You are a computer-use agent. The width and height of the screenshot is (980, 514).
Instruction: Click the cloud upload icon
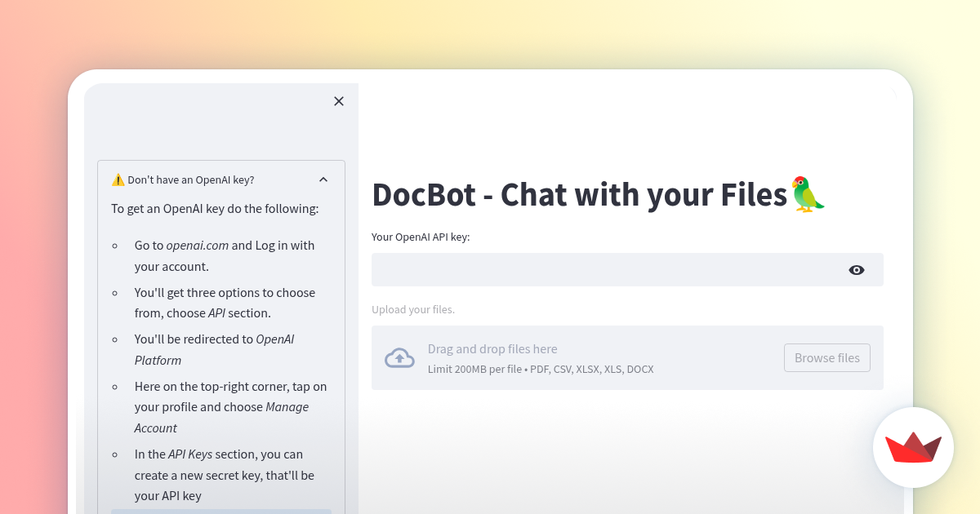[x=399, y=357]
